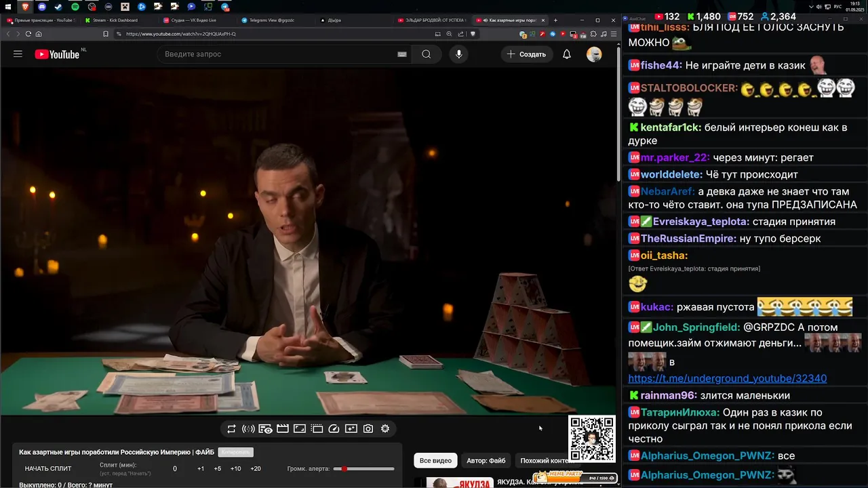Go to browser home page
The image size is (868, 488).
pyautogui.click(x=39, y=34)
